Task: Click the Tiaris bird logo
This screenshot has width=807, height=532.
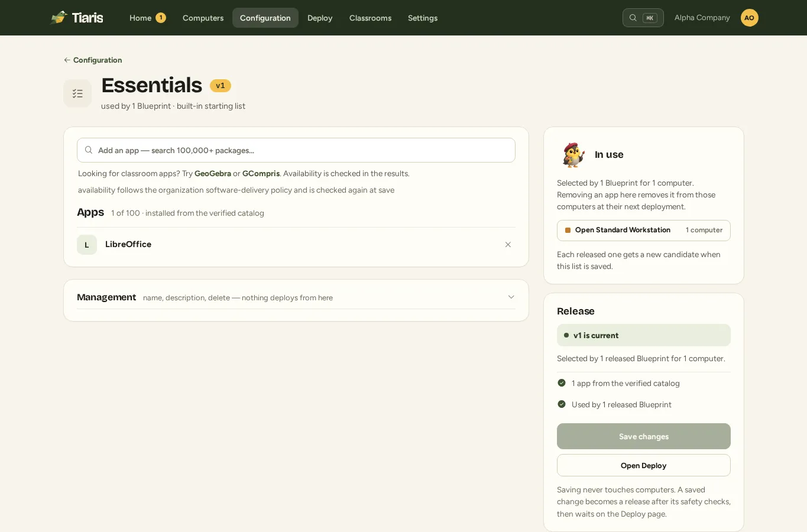Action: coord(59,18)
